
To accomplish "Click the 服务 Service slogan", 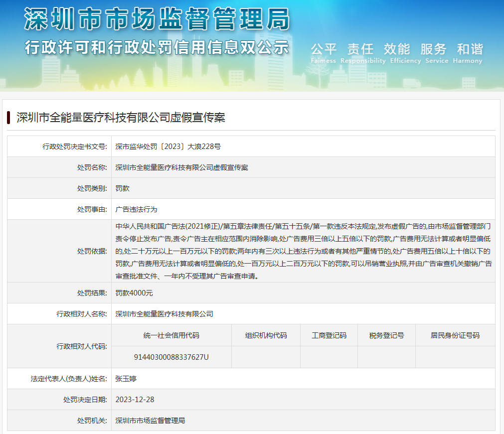I will coord(437,53).
